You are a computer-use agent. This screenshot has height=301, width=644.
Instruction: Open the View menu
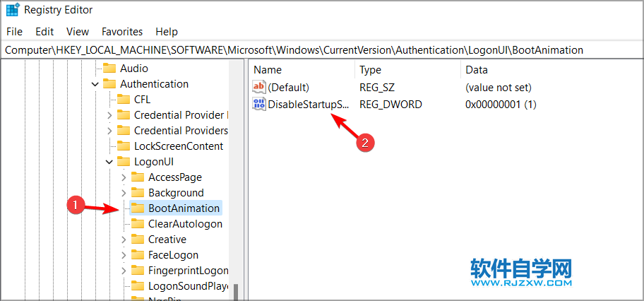pyautogui.click(x=78, y=32)
